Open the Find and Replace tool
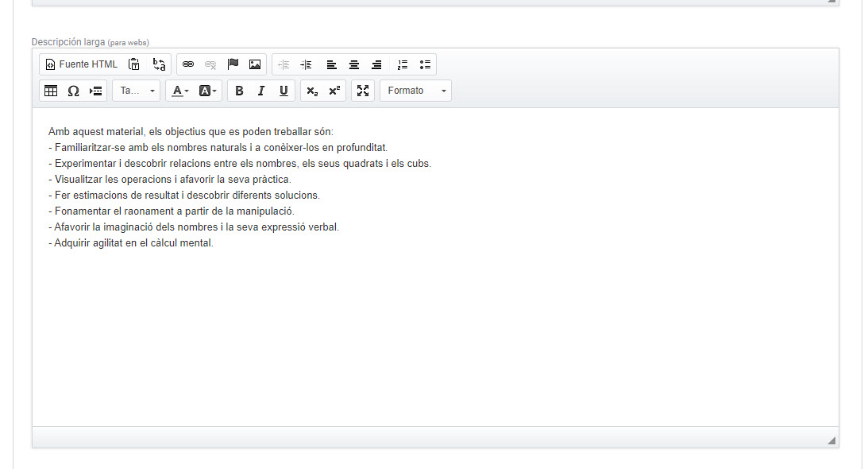 click(159, 64)
